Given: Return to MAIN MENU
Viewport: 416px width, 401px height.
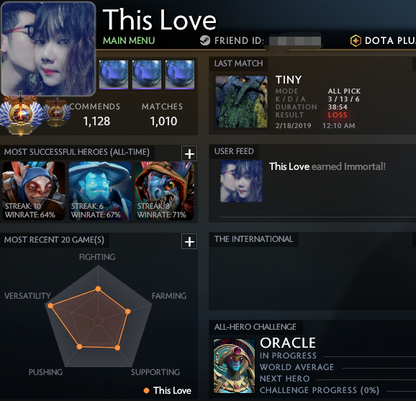Looking at the screenshot, I should pyautogui.click(x=129, y=41).
